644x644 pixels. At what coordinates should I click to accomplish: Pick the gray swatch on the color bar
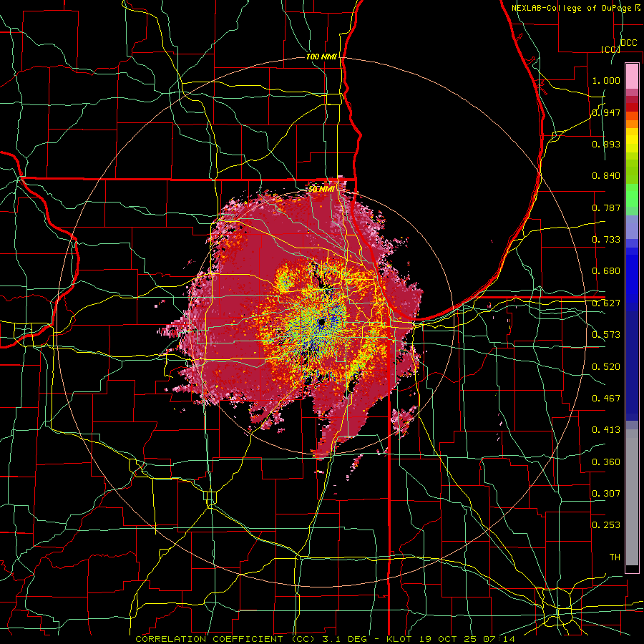(632, 497)
